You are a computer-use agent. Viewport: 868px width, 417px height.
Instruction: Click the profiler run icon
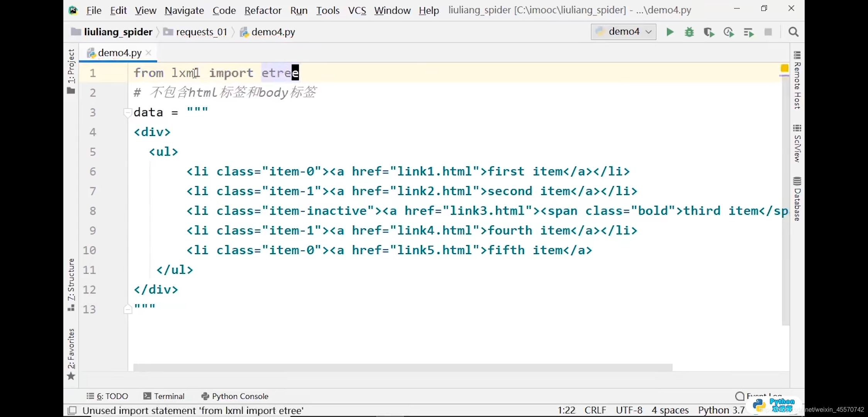click(x=729, y=32)
